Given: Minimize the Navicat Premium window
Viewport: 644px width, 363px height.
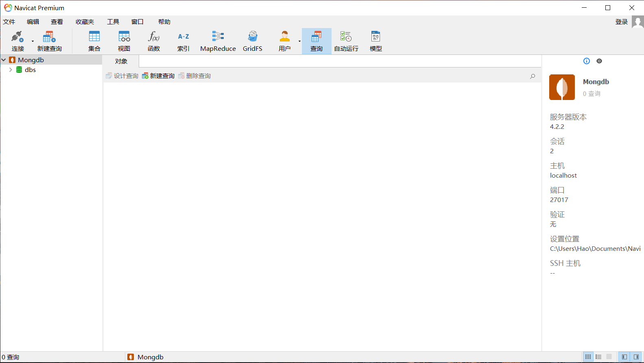Looking at the screenshot, I should coord(584,8).
